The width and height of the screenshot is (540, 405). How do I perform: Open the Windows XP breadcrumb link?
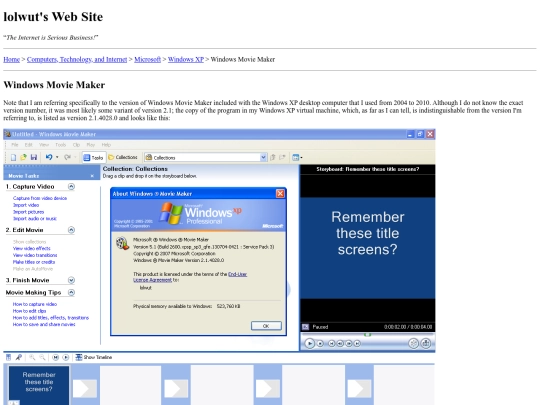186,59
